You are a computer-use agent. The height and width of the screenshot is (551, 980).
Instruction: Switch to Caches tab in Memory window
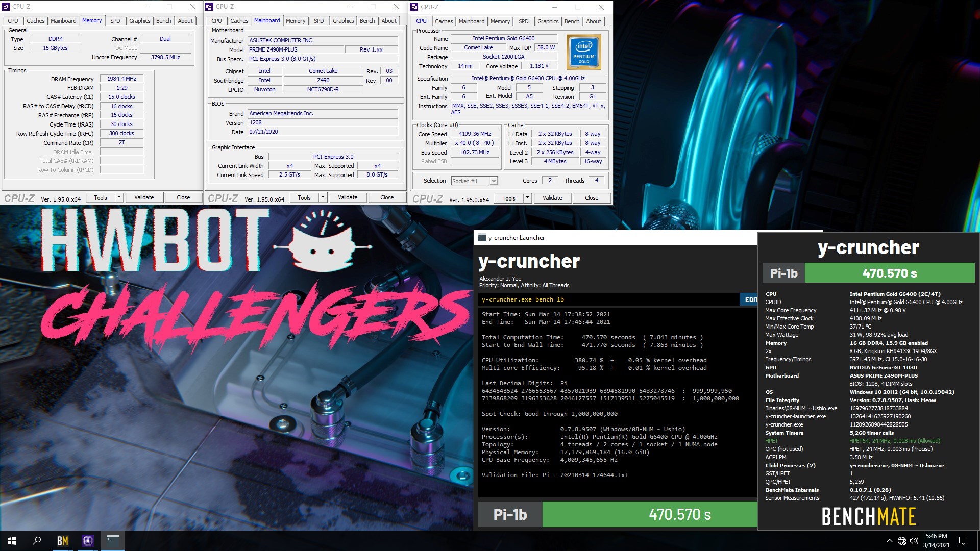36,21
